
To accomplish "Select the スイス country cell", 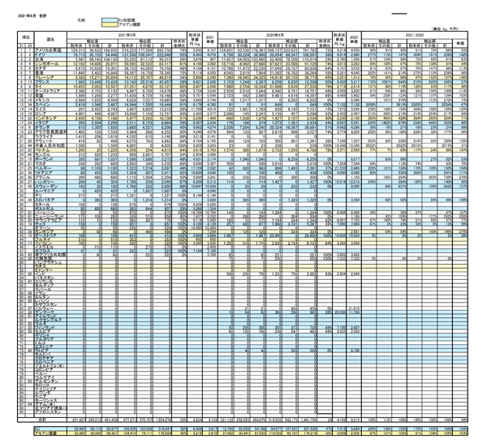I will point(50,110).
